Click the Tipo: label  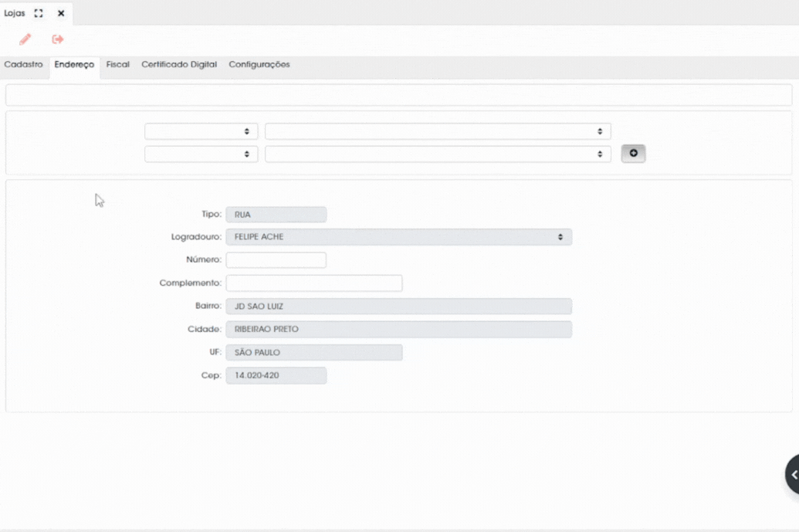coord(212,214)
